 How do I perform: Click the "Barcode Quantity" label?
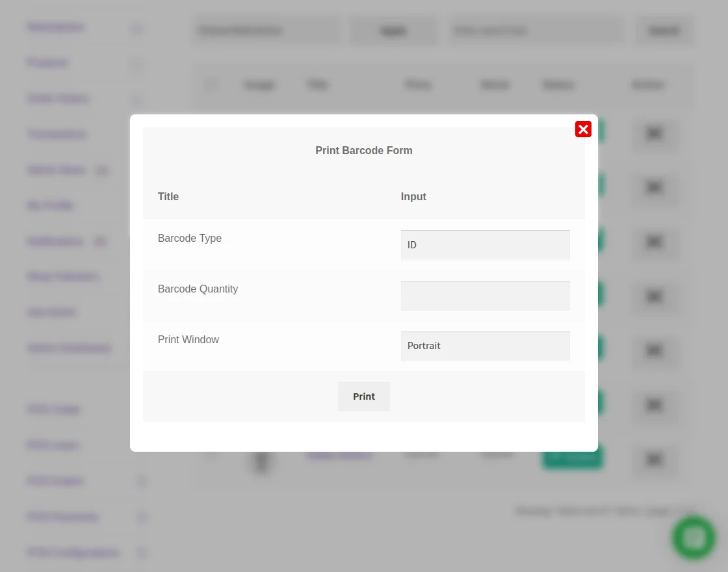coord(198,289)
